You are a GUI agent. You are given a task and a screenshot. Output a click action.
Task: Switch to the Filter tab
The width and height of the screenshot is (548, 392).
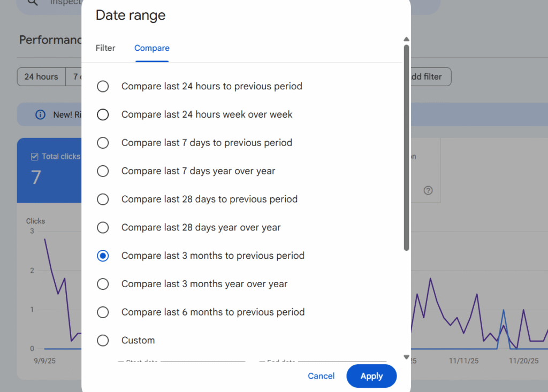(x=105, y=48)
